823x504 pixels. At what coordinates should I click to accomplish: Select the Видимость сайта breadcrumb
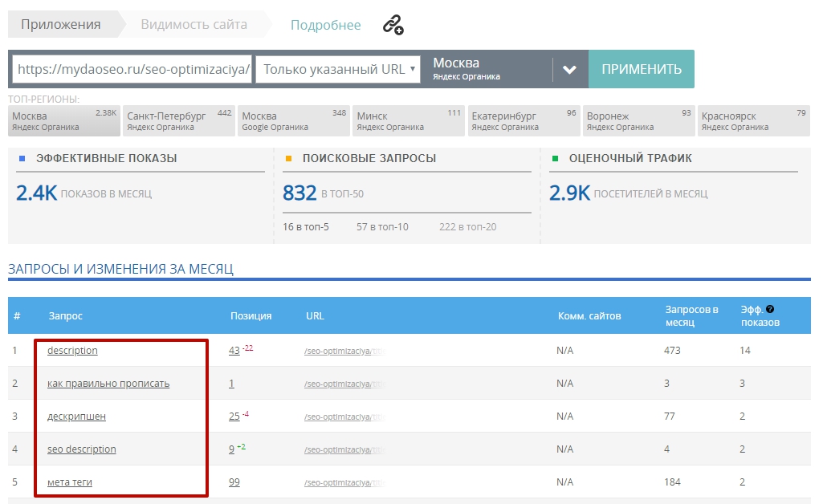tap(194, 25)
